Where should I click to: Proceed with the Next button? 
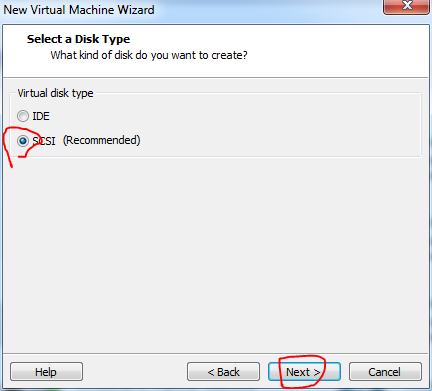click(304, 372)
